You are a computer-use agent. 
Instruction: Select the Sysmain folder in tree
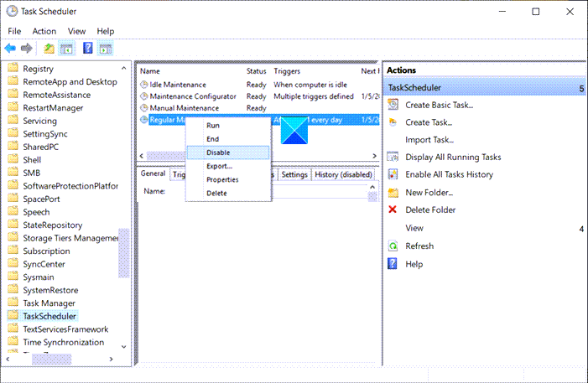click(x=40, y=277)
